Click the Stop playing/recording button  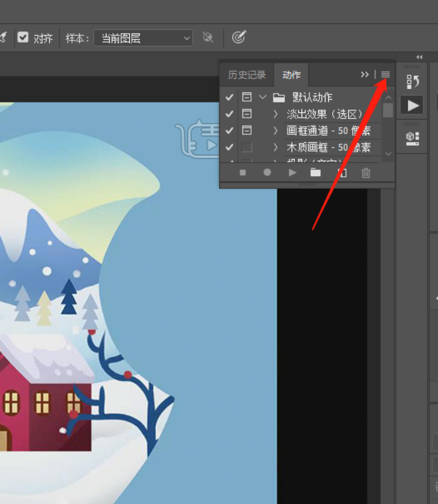[242, 173]
